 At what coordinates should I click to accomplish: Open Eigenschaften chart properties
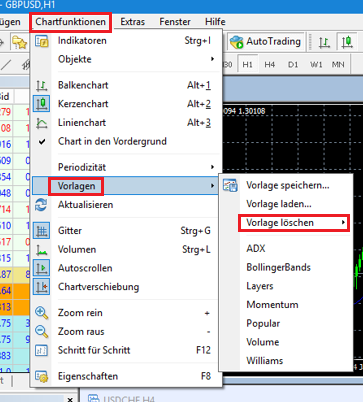[126, 376]
